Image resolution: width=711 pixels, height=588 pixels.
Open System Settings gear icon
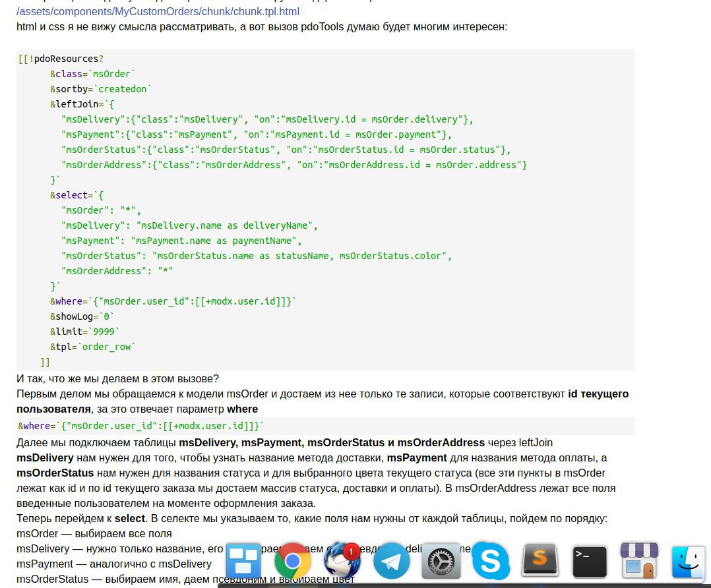tap(441, 561)
